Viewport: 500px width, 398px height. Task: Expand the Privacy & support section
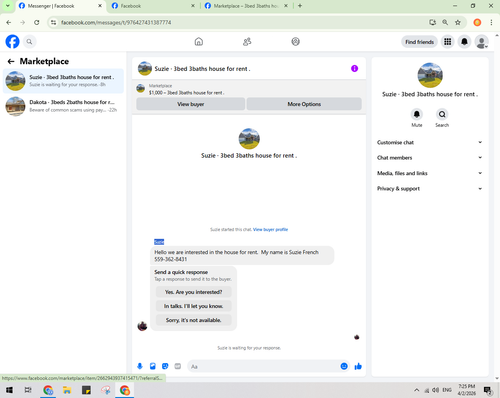430,189
